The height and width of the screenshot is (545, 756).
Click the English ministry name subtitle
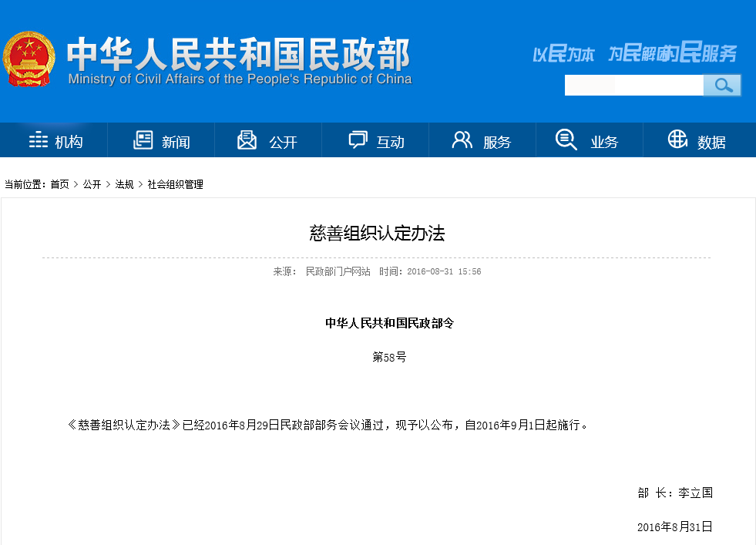[x=240, y=79]
